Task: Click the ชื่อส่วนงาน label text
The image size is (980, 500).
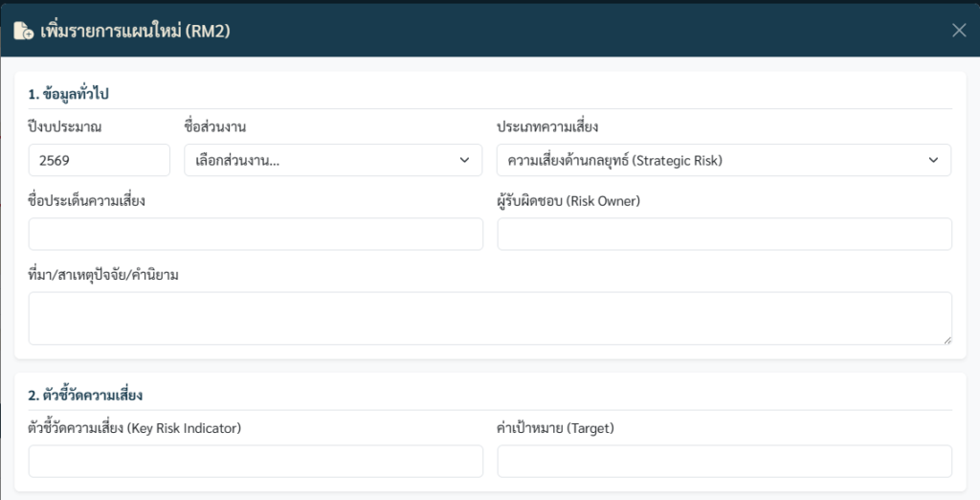Action: click(215, 126)
